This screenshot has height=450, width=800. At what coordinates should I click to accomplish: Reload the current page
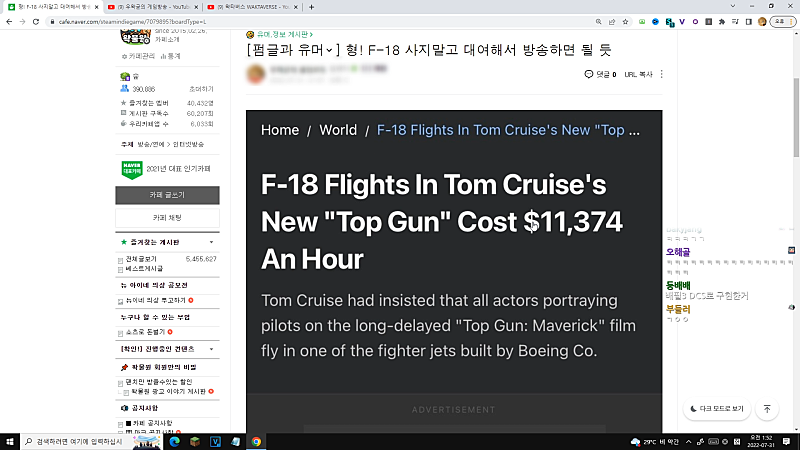tap(36, 22)
